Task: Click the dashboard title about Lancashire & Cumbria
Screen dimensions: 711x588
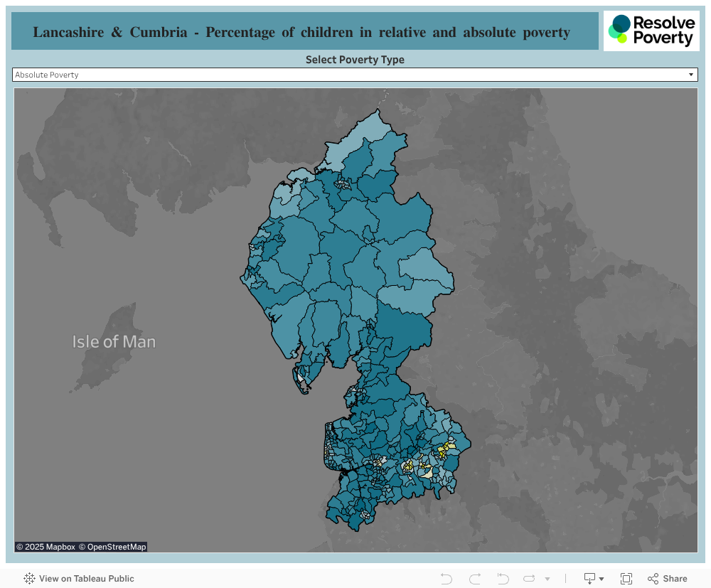Action: coord(301,32)
